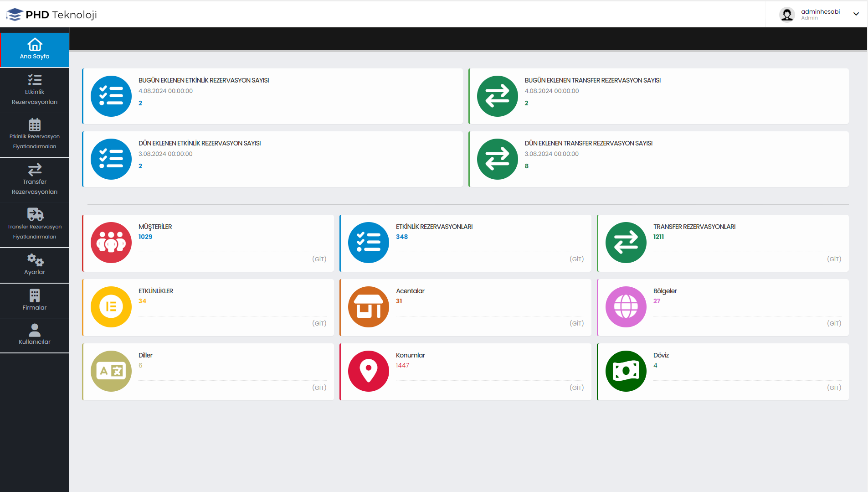Click the Diller language translation icon

pos(111,371)
